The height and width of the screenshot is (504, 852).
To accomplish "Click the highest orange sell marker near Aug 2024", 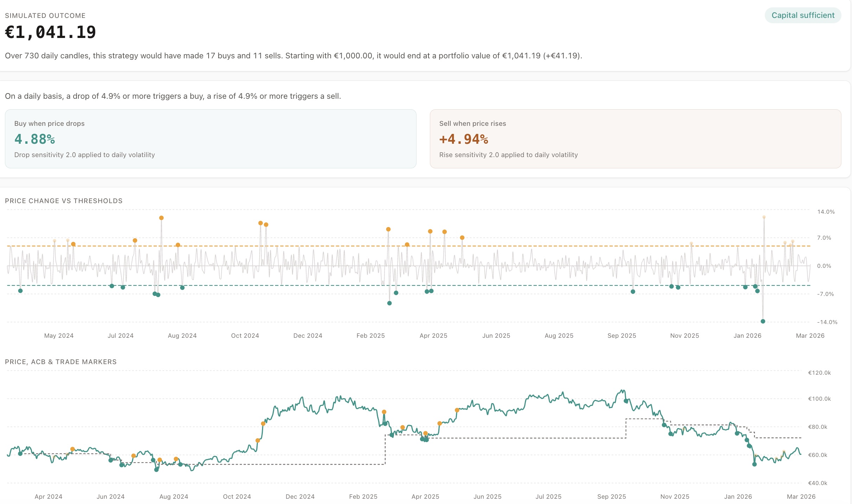I will click(x=161, y=218).
